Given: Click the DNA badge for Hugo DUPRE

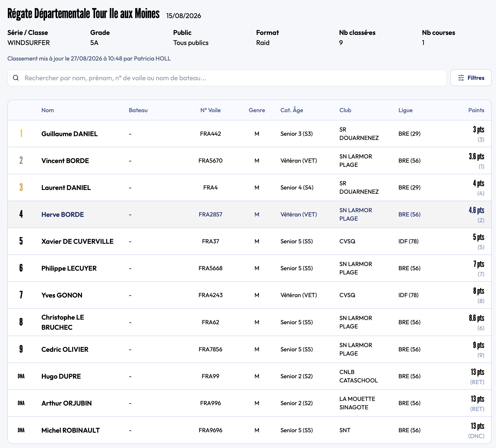Looking at the screenshot, I should pyautogui.click(x=21, y=376).
